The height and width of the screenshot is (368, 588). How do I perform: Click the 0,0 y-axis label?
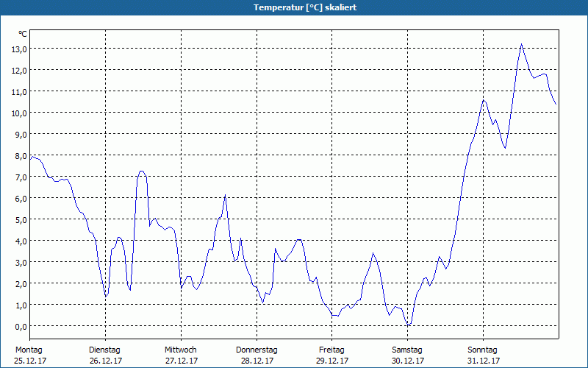22,327
